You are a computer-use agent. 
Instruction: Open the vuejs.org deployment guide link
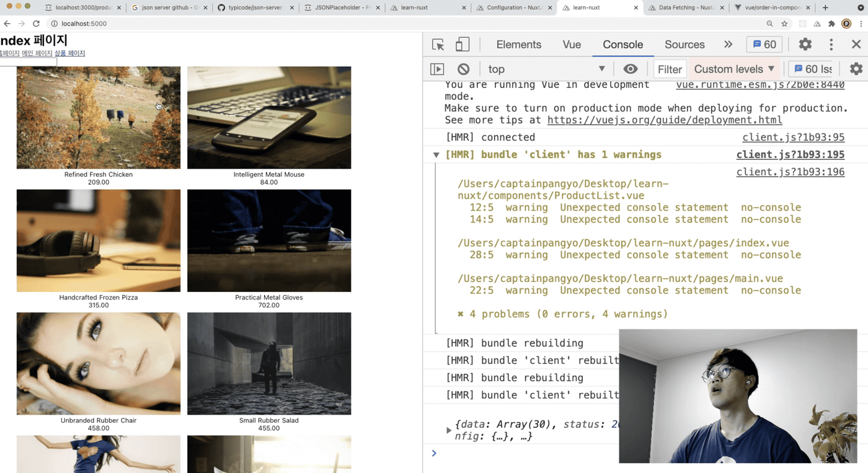pyautogui.click(x=665, y=120)
